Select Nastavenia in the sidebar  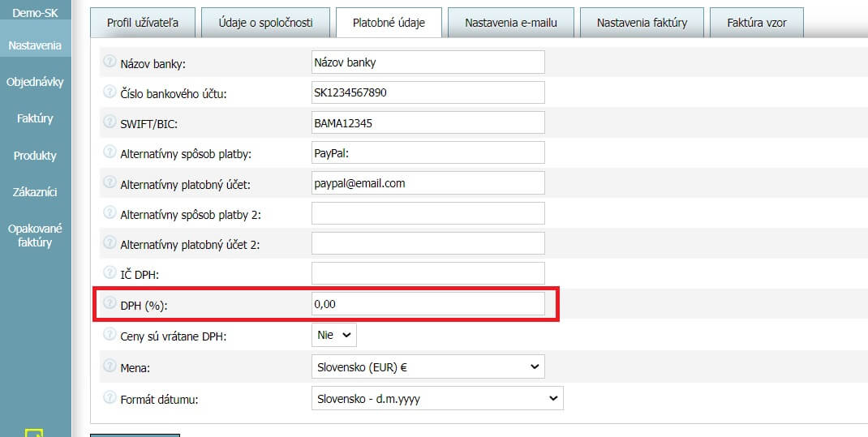(x=36, y=45)
